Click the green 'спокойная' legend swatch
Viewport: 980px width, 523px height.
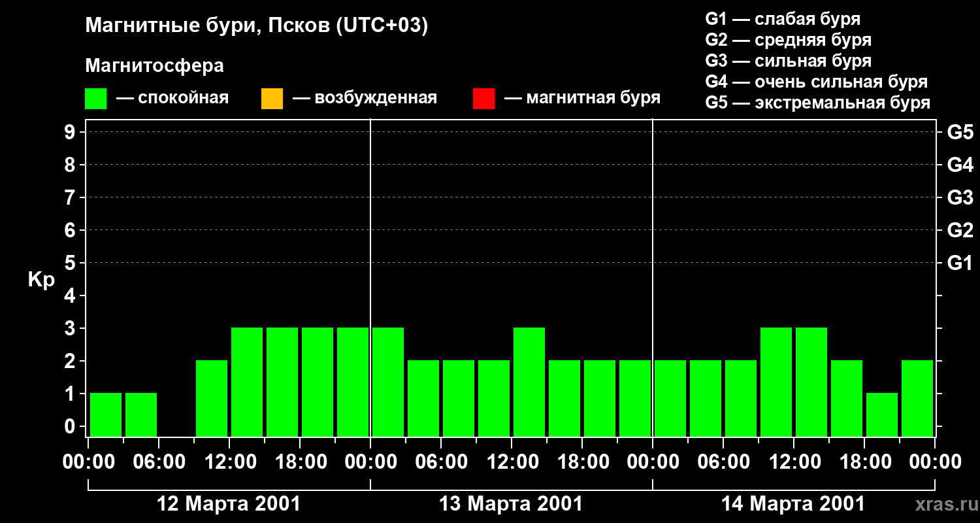click(95, 99)
